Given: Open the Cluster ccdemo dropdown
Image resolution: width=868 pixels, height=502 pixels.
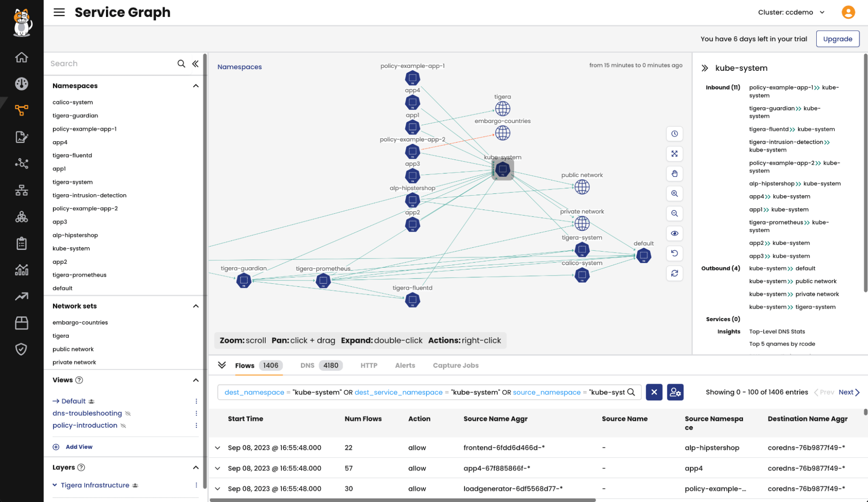Looking at the screenshot, I should [791, 12].
